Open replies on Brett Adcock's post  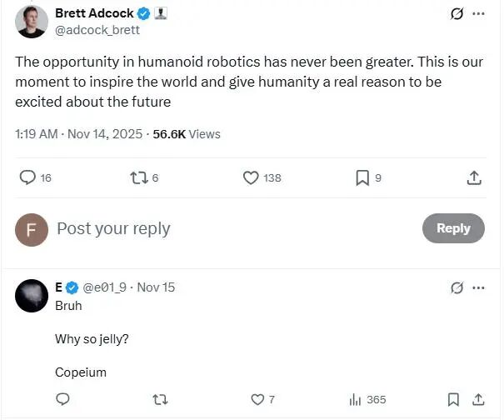point(35,177)
